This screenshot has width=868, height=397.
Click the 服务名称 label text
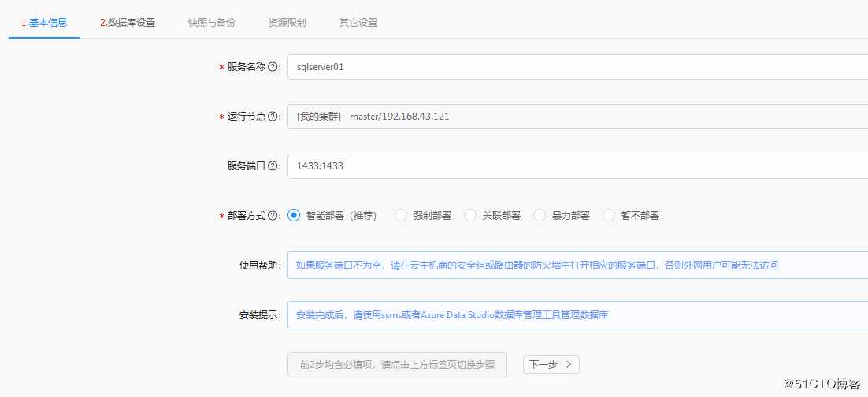[247, 67]
